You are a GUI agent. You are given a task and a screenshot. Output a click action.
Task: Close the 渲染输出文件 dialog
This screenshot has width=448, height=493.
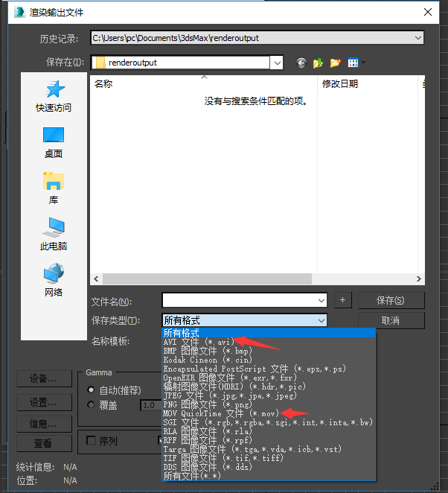pos(428,12)
